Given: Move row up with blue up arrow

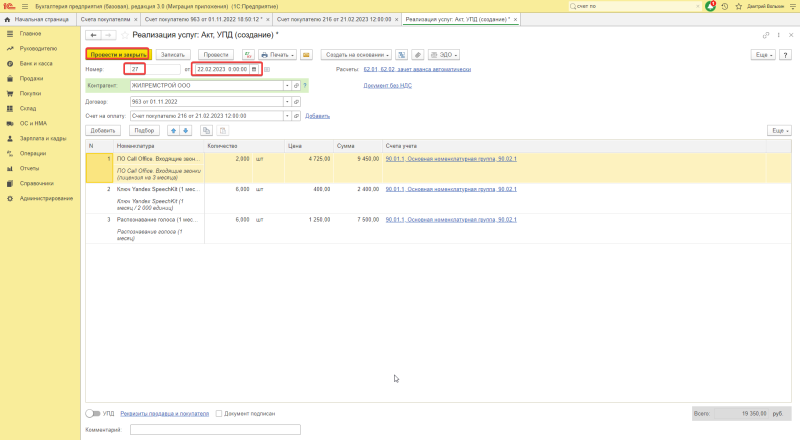Looking at the screenshot, I should (173, 131).
